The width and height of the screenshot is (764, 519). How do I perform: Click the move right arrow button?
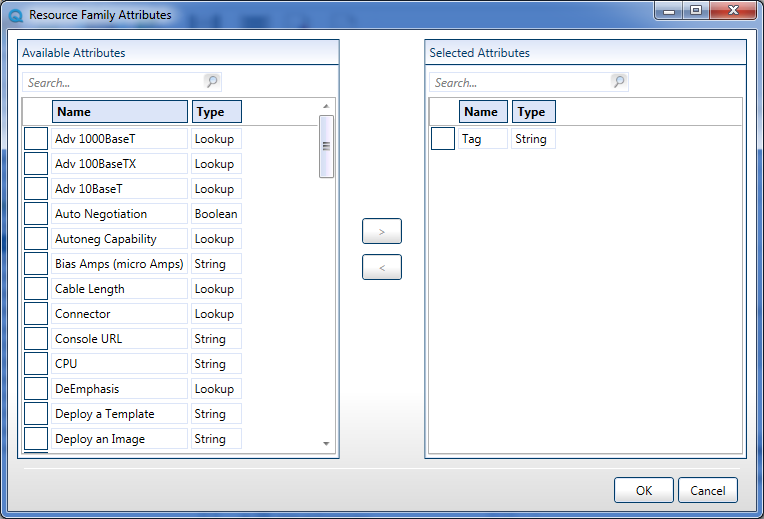coord(381,231)
